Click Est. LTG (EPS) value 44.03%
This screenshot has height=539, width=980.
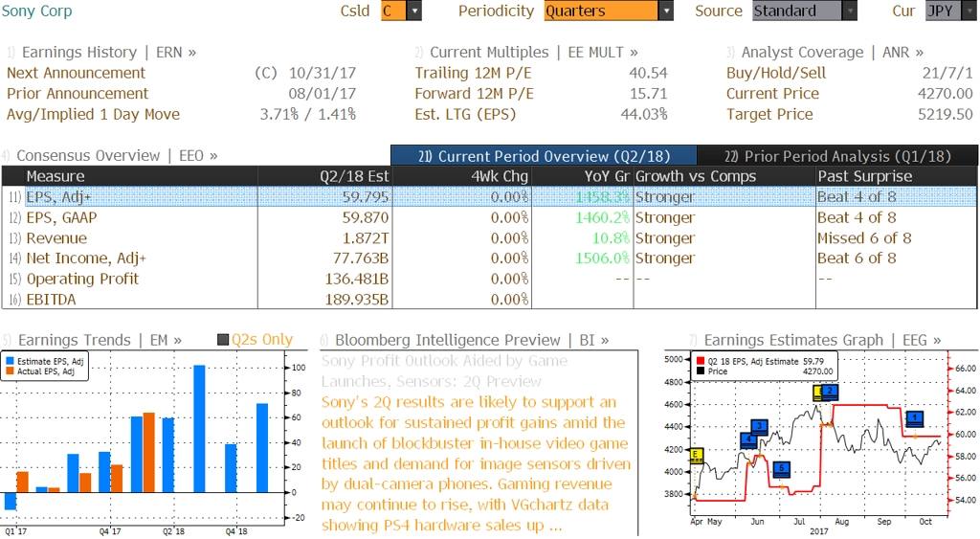click(644, 115)
